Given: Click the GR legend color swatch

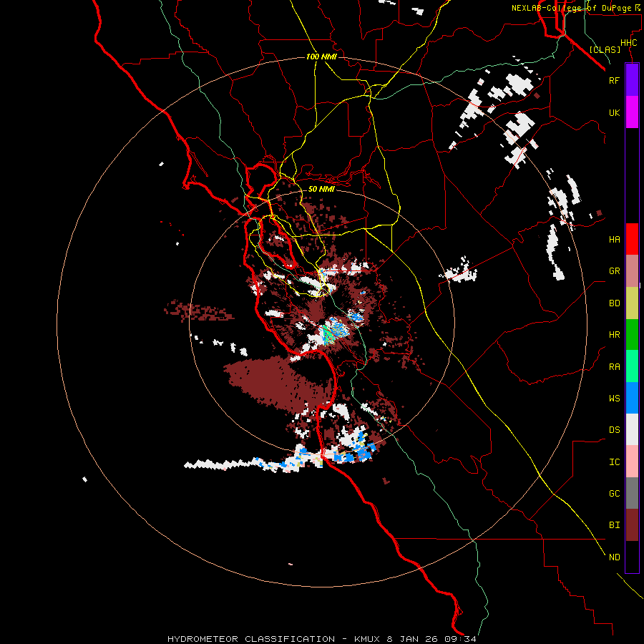Looking at the screenshot, I should [x=632, y=271].
